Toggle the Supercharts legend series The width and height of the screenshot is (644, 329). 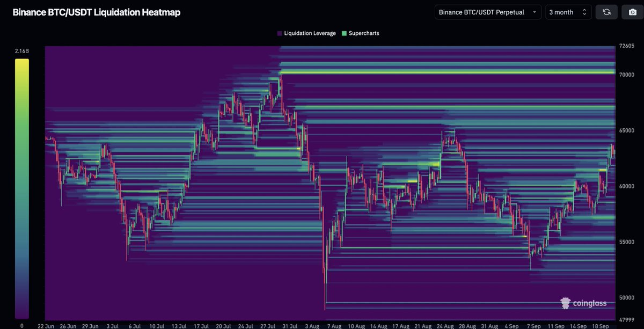coord(361,33)
